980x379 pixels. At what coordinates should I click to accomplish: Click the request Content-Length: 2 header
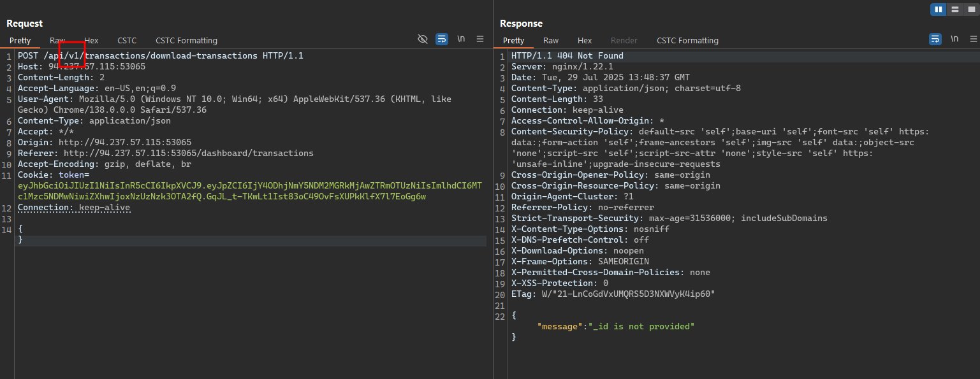click(x=61, y=77)
